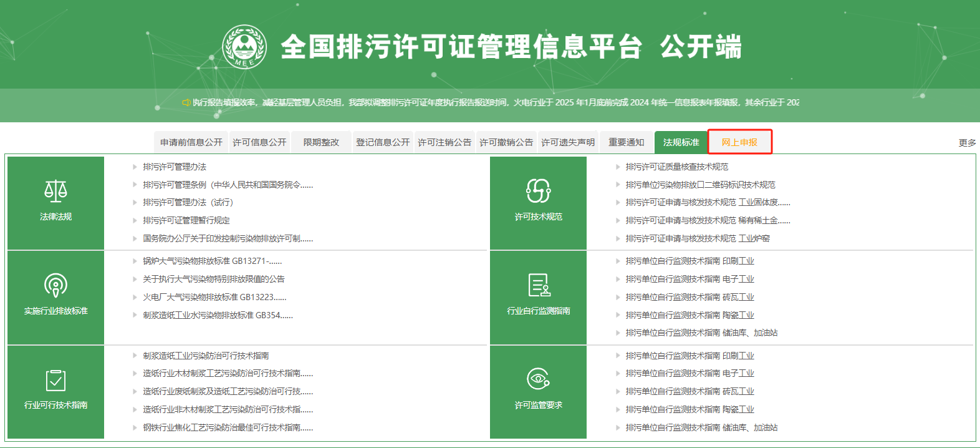
Task: Click 更多 to view more items
Action: tap(967, 143)
